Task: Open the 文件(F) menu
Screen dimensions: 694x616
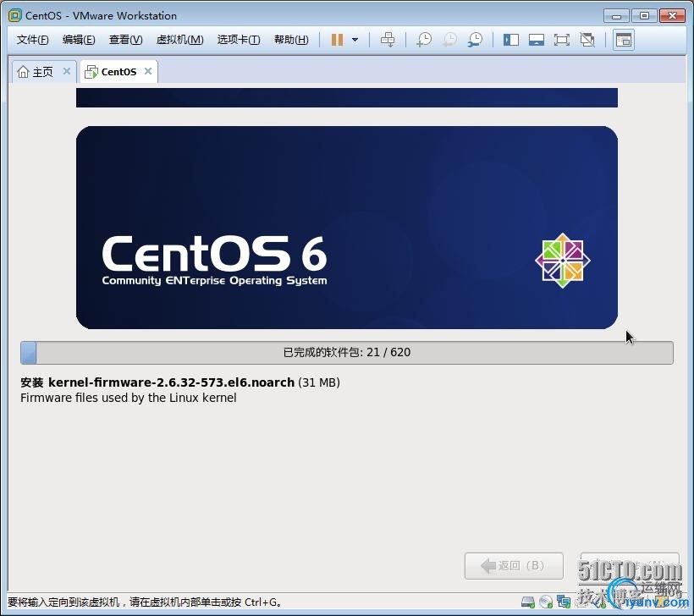Action: (x=32, y=40)
